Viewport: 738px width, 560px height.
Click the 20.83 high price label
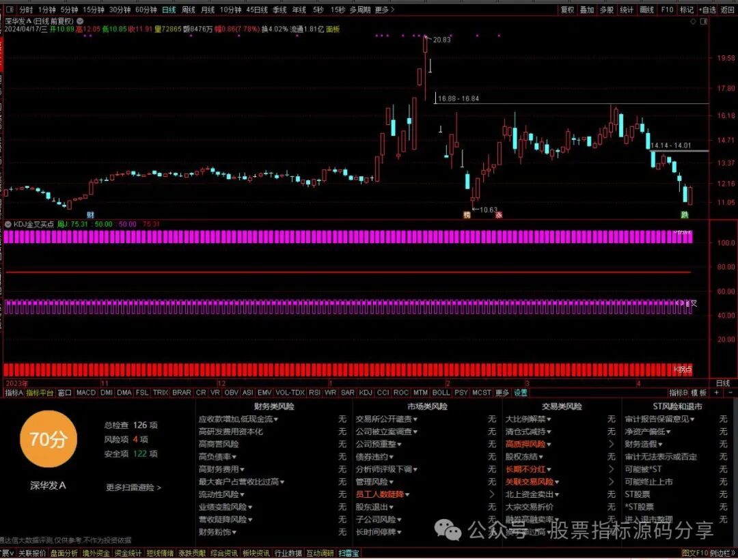(x=441, y=40)
